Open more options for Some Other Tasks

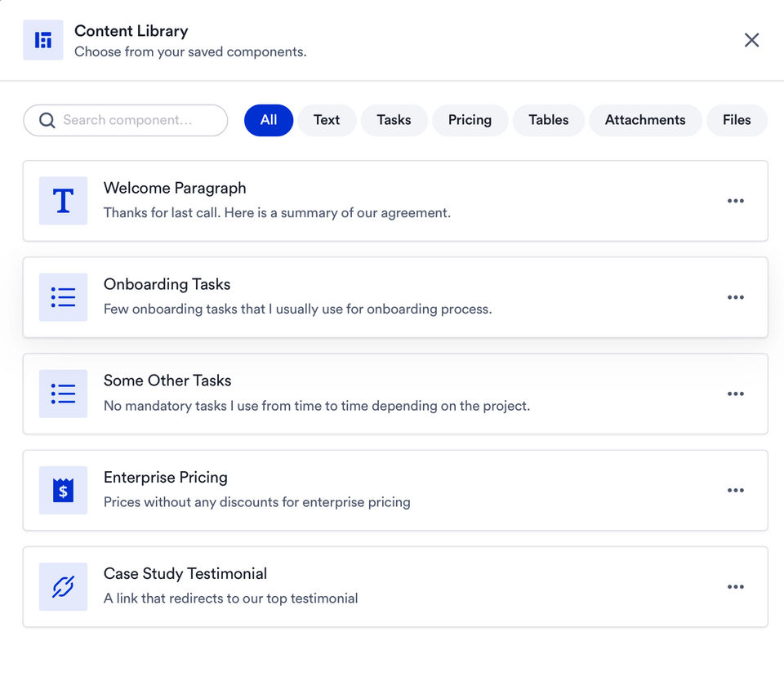(x=735, y=394)
